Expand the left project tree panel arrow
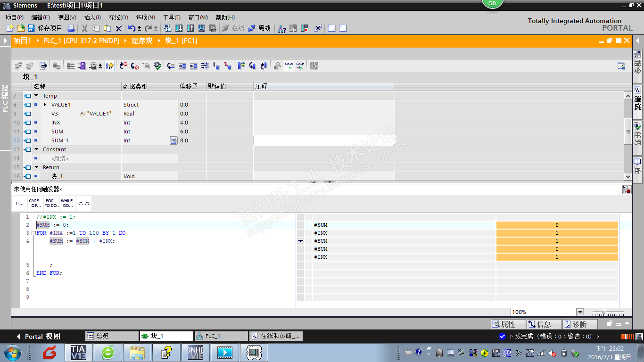 (x=5, y=41)
